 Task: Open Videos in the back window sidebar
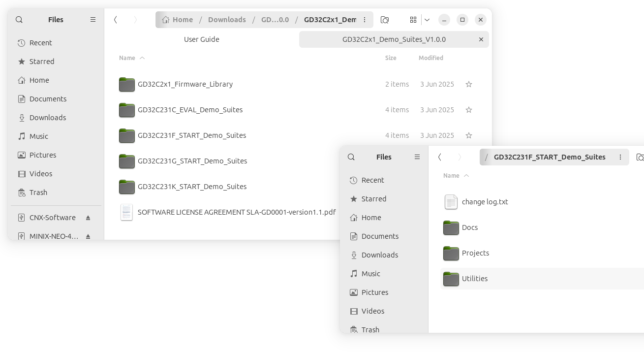56,174
